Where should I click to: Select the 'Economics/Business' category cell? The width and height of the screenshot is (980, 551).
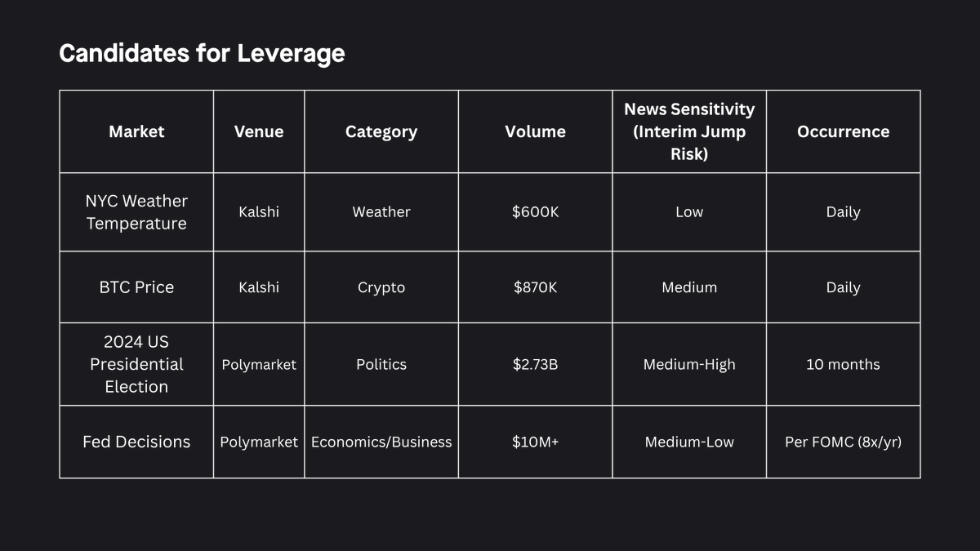pyautogui.click(x=381, y=442)
